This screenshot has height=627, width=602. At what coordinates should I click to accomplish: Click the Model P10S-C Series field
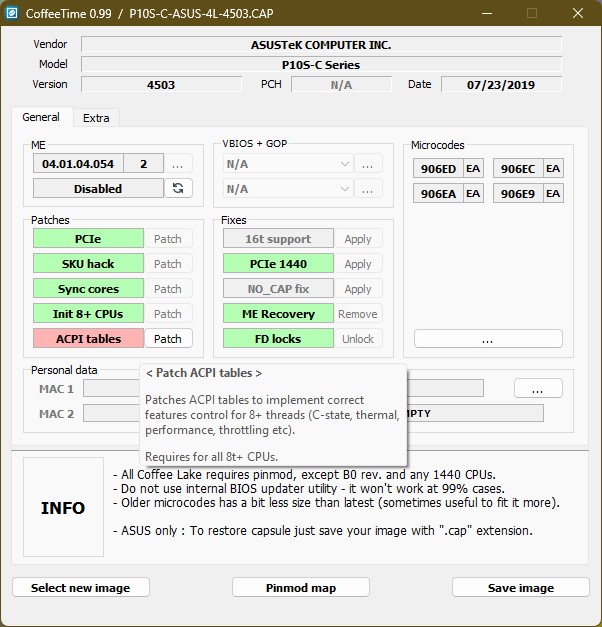point(322,64)
